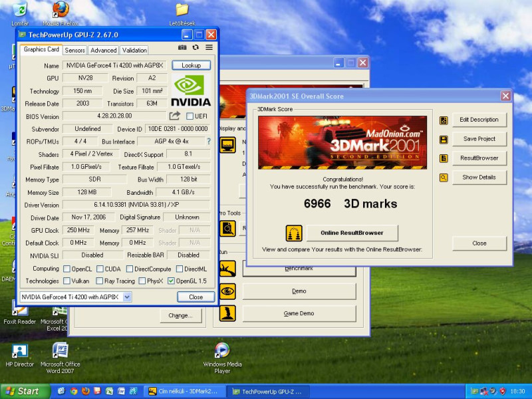Switch to TechPowerUp GPU-Z taskbar button

coord(268,392)
